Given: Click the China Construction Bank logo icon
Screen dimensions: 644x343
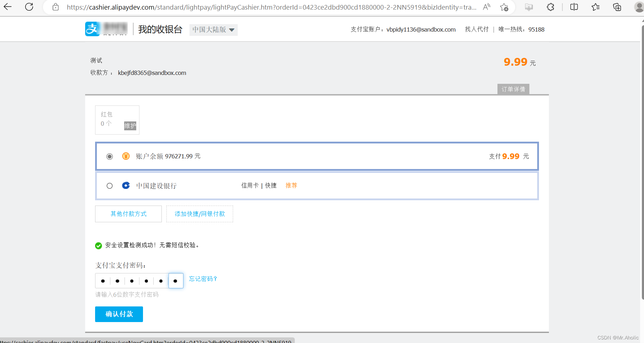Looking at the screenshot, I should [126, 185].
